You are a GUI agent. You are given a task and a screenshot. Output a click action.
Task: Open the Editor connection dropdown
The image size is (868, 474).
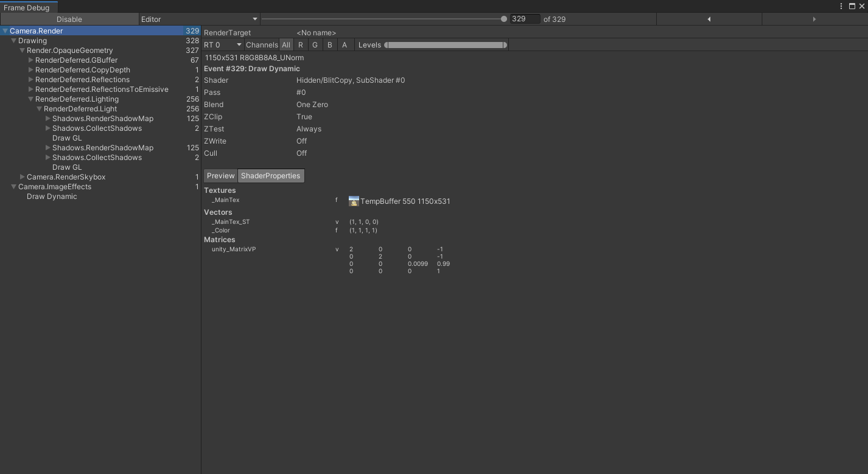[x=200, y=19]
